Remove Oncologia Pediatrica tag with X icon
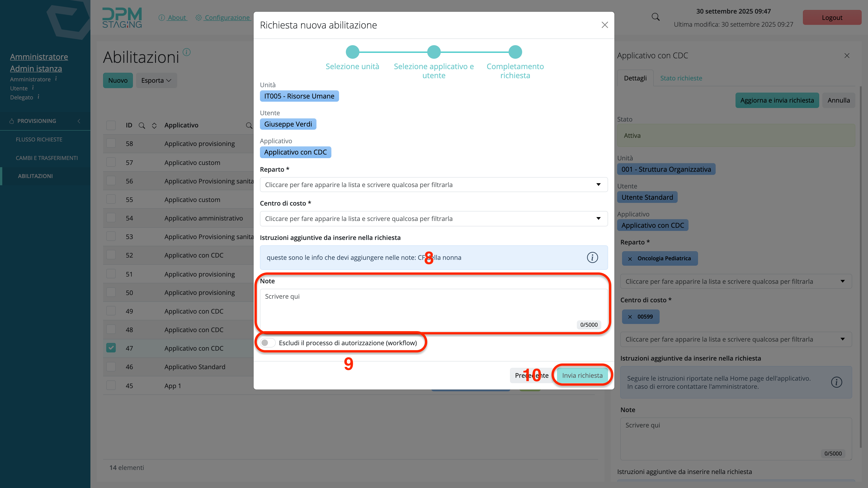This screenshot has width=868, height=488. (630, 259)
